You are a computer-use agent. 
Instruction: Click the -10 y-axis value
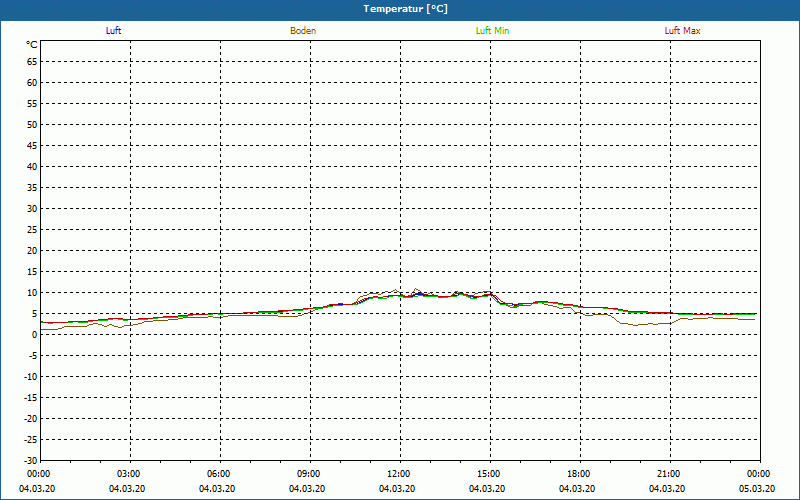tap(31, 377)
